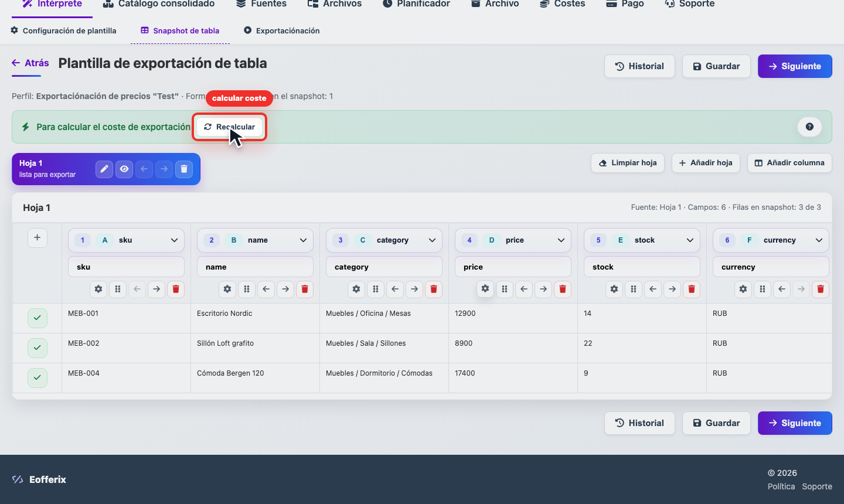Click the plus icon in the table header corner
This screenshot has height=504, width=844.
[37, 238]
